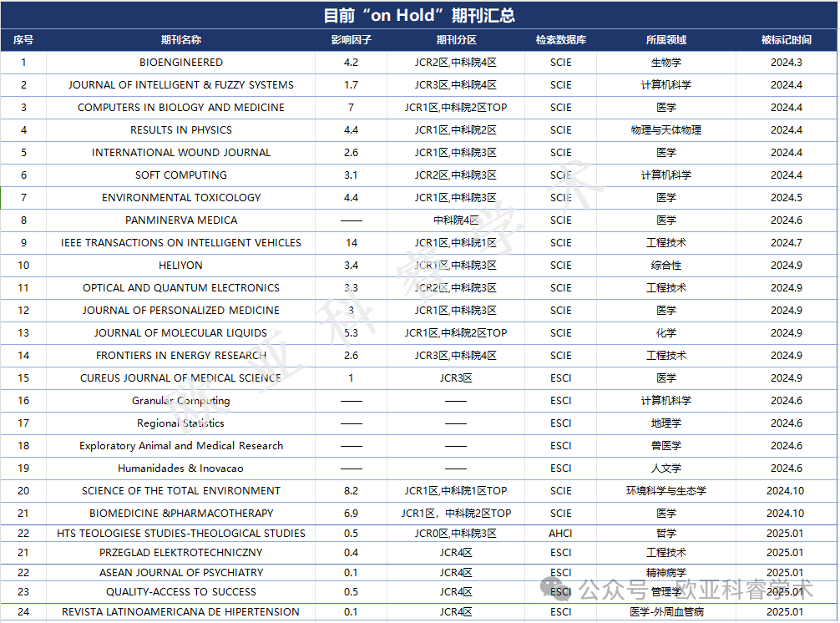Select the 期刊分区 column header
Viewport: 840px width, 623px height.
tap(456, 39)
